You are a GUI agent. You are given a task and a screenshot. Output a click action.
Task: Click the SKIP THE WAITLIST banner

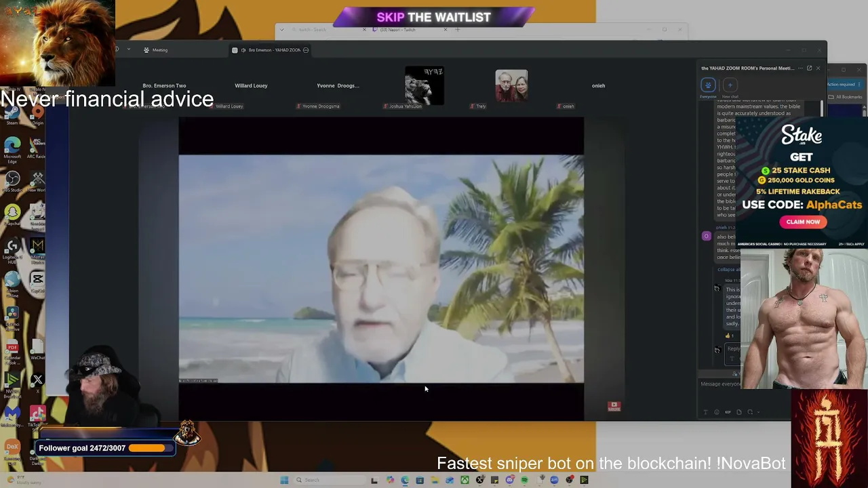tap(434, 17)
